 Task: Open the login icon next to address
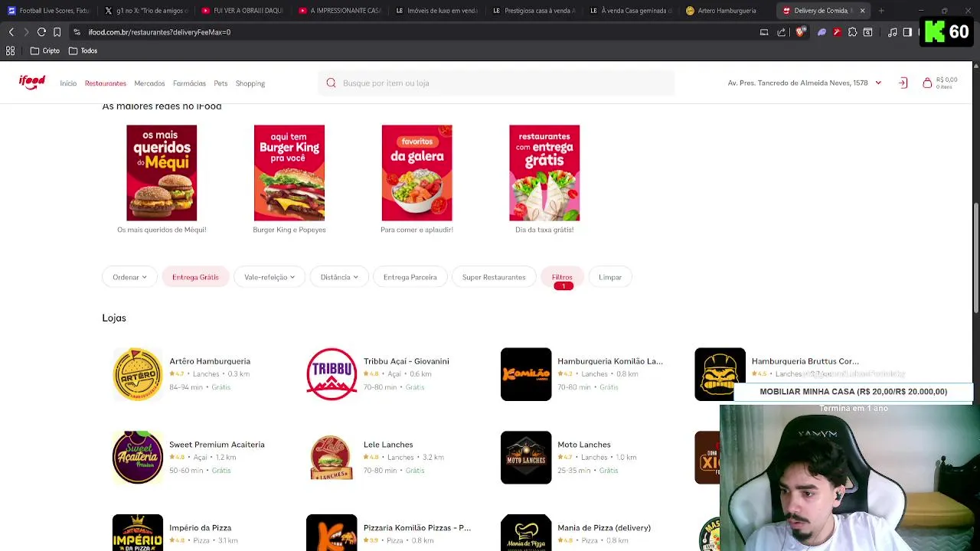[903, 83]
